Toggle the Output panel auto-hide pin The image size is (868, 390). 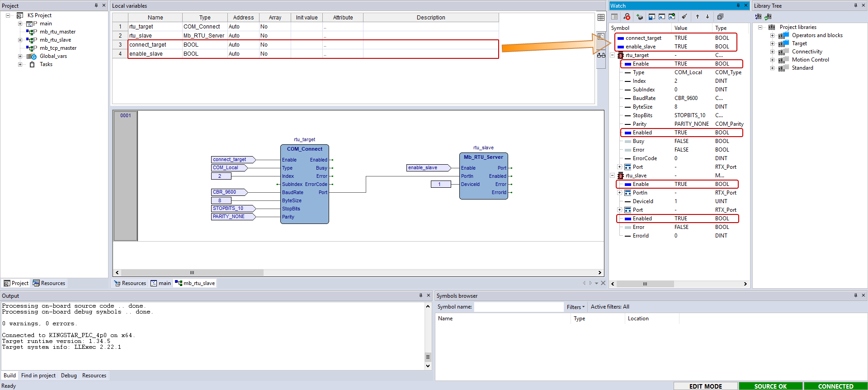421,295
